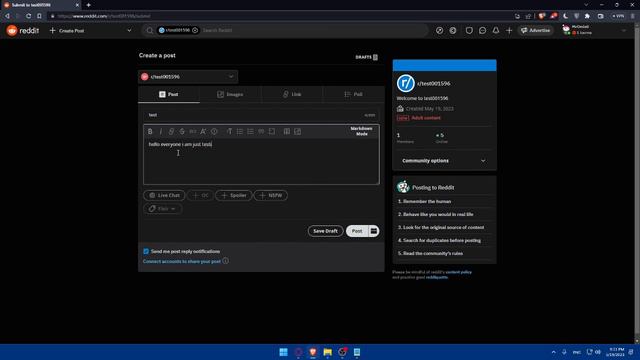The width and height of the screenshot is (640, 360).
Task: Show hidden system tray icons chevron
Action: 553,352
